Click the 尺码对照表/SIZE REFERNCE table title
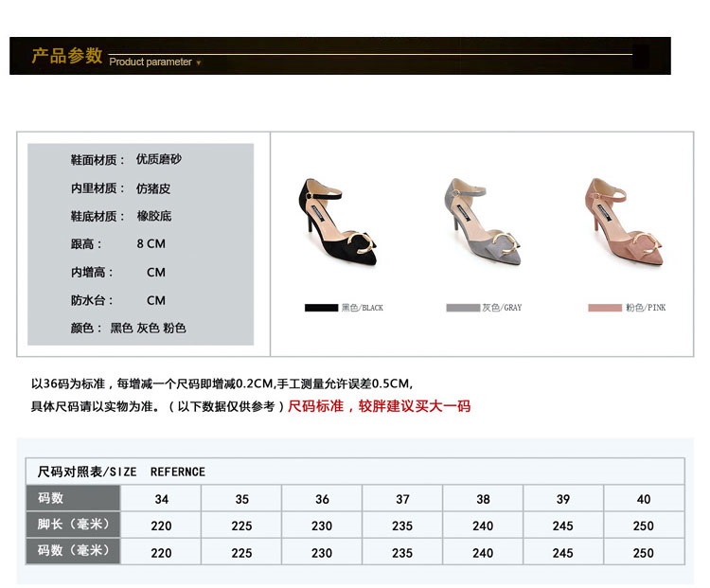The image size is (710, 588). click(x=121, y=472)
